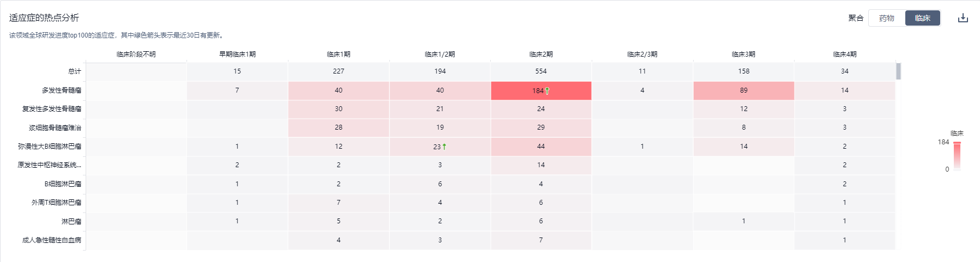Click the 临床4期 column header
Screen dimensions: 980x262
845,54
